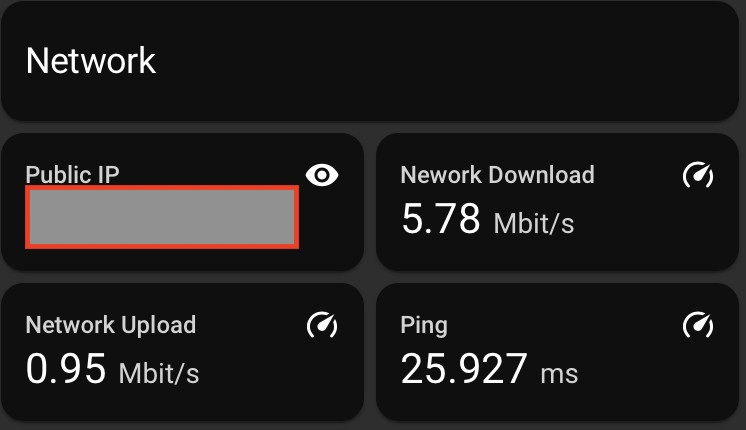This screenshot has height=430, width=746.
Task: Click the Mbit/s unit beside 0.95
Action: (x=159, y=373)
